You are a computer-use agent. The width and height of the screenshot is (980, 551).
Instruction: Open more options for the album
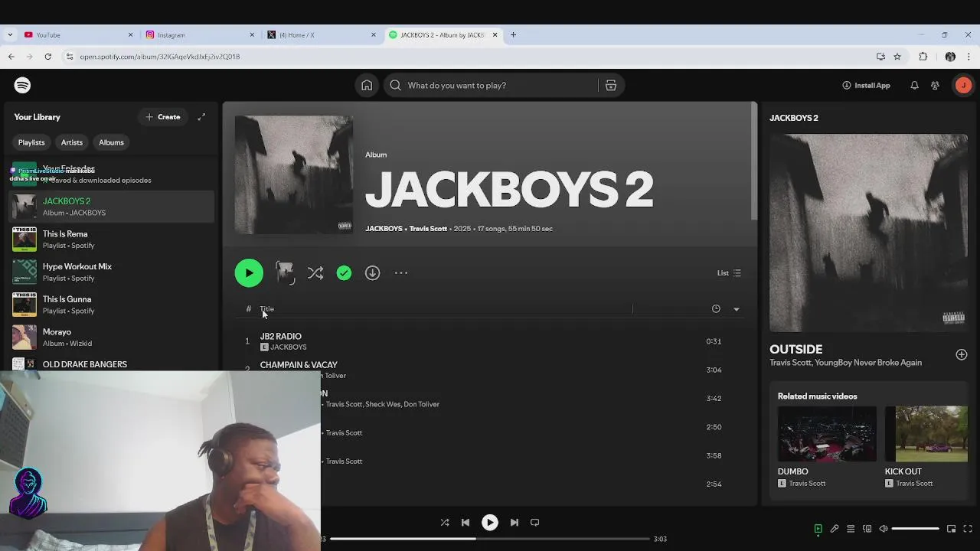(401, 273)
